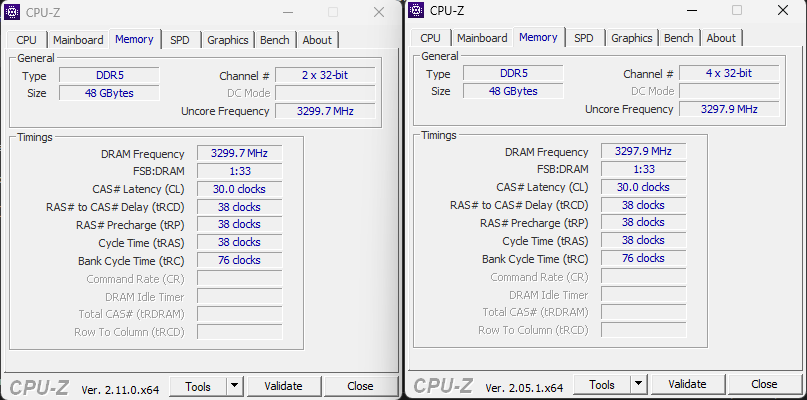Click the CPU-Z app icon in right window title bar
Image resolution: width=807 pixels, height=400 pixels.
(416, 10)
